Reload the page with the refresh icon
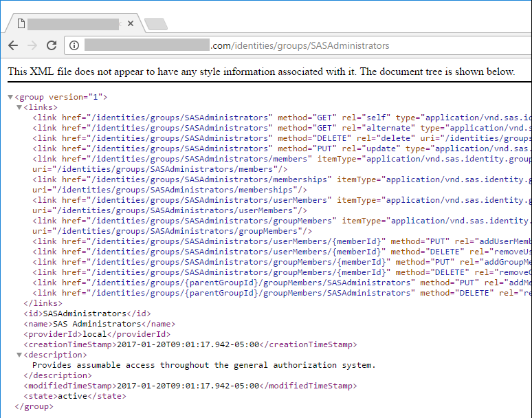Image resolution: width=532 pixels, height=418 pixels. coord(52,45)
